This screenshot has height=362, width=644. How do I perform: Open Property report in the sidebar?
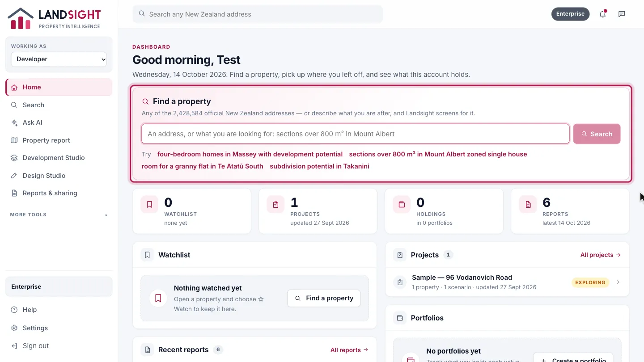(x=59, y=140)
